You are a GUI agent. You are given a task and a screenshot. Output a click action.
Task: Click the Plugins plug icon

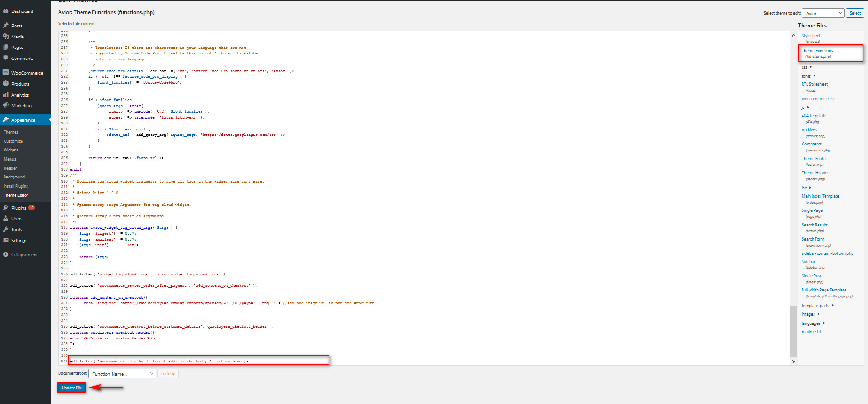coord(6,208)
